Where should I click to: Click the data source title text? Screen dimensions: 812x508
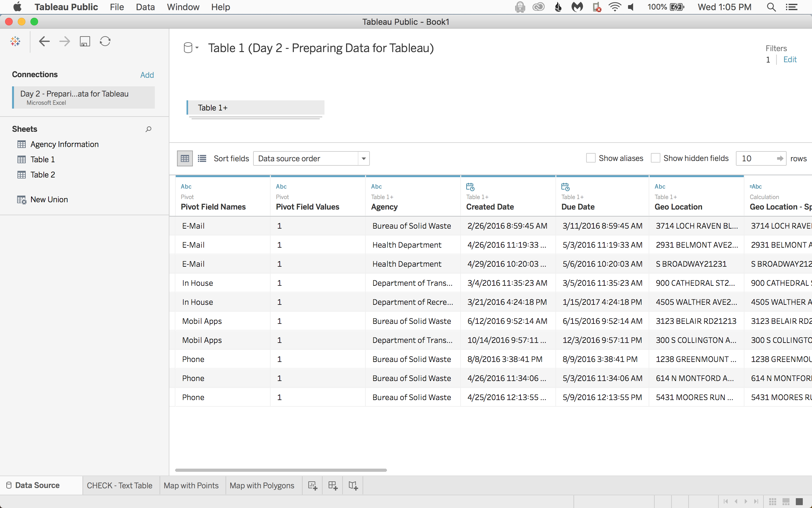321,48
